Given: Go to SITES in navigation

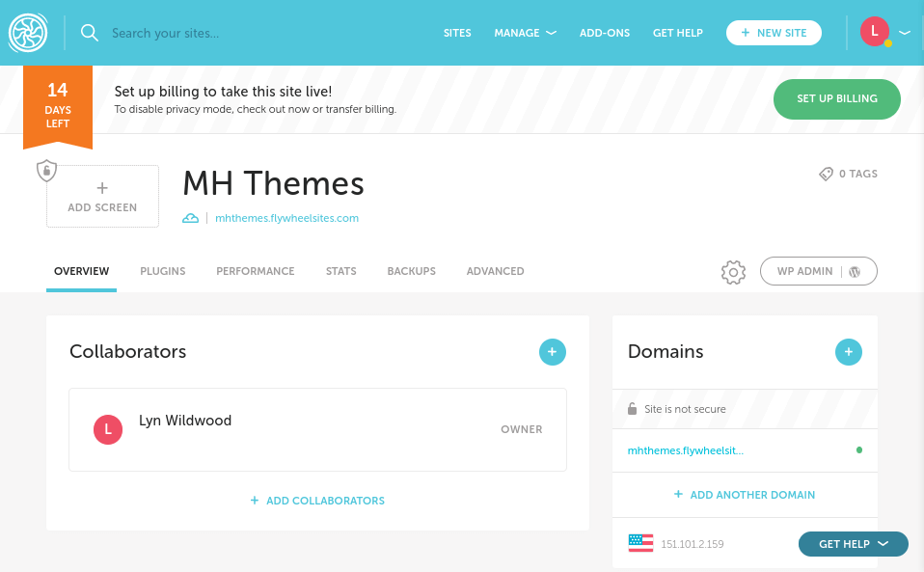Looking at the screenshot, I should (457, 33).
